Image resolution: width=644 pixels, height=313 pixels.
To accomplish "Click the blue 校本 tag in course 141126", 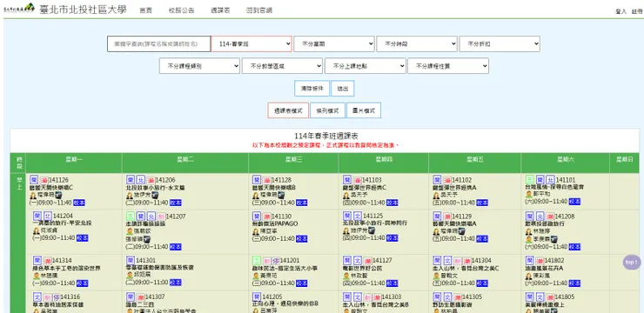I will (80, 203).
